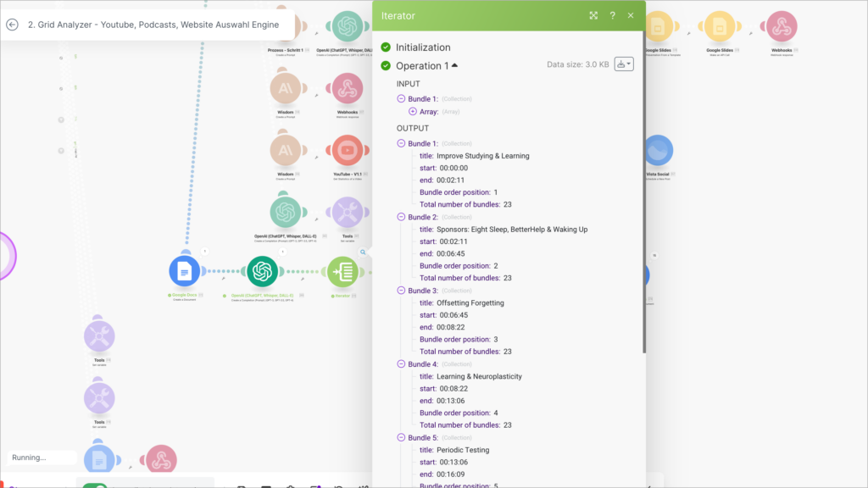Select the title 'Periodic Testing'
This screenshot has height=488, width=868.
click(463, 450)
